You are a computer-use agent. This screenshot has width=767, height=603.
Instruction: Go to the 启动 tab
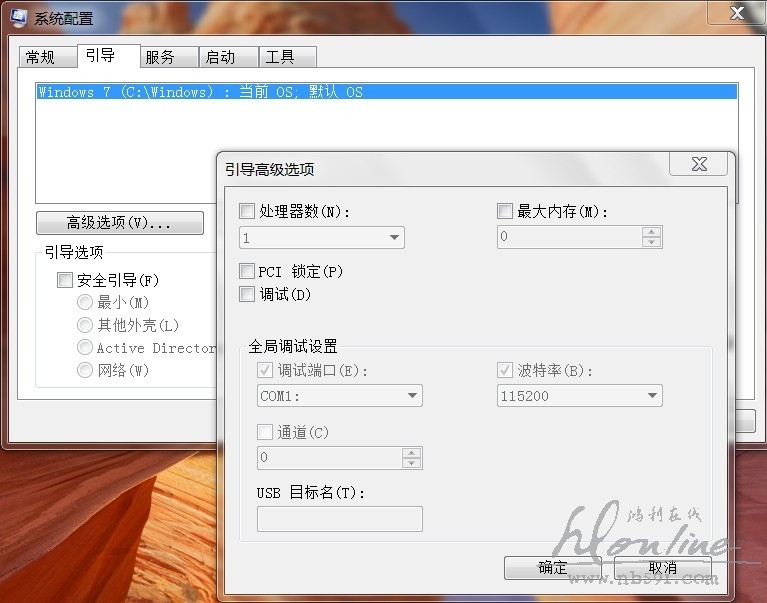[x=228, y=57]
